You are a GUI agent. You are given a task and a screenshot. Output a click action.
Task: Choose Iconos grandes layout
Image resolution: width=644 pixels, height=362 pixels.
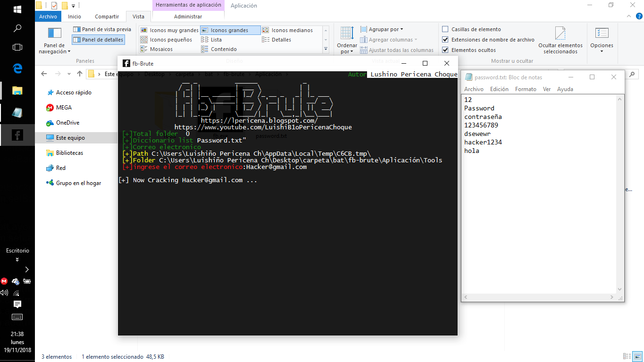[x=230, y=30]
